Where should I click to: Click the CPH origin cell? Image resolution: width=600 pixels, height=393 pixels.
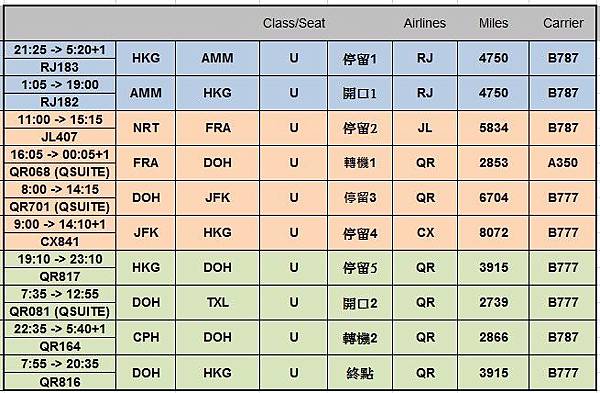(146, 337)
